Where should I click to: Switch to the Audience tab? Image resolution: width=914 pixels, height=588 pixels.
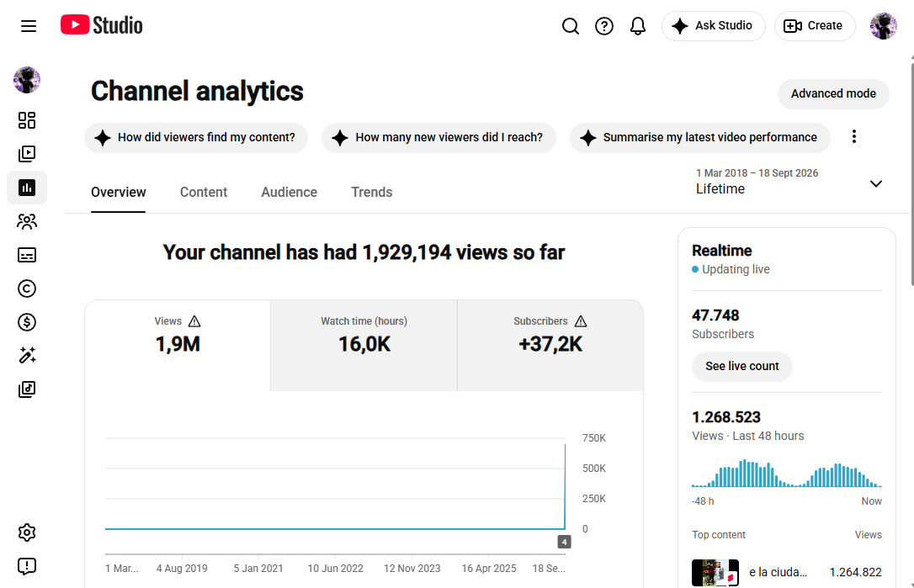[x=290, y=193]
